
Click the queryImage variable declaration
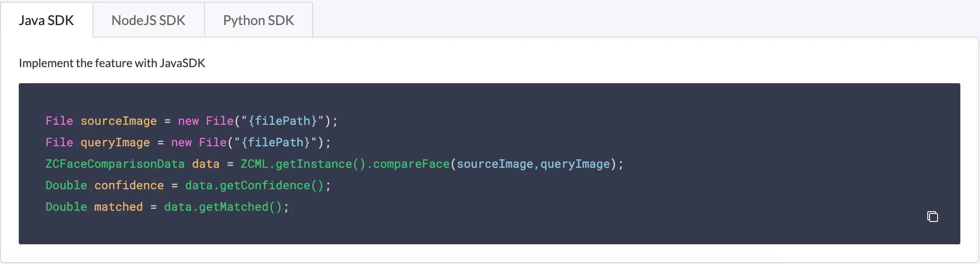(x=115, y=142)
